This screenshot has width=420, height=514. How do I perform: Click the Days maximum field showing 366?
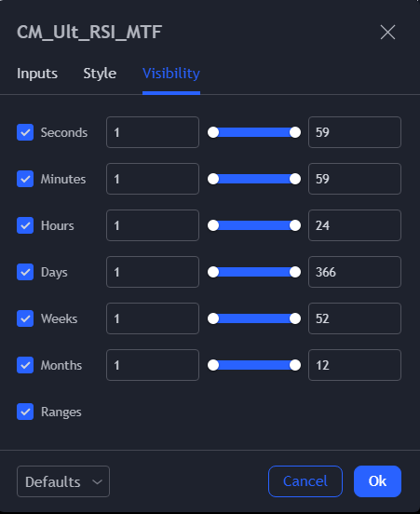tap(355, 272)
